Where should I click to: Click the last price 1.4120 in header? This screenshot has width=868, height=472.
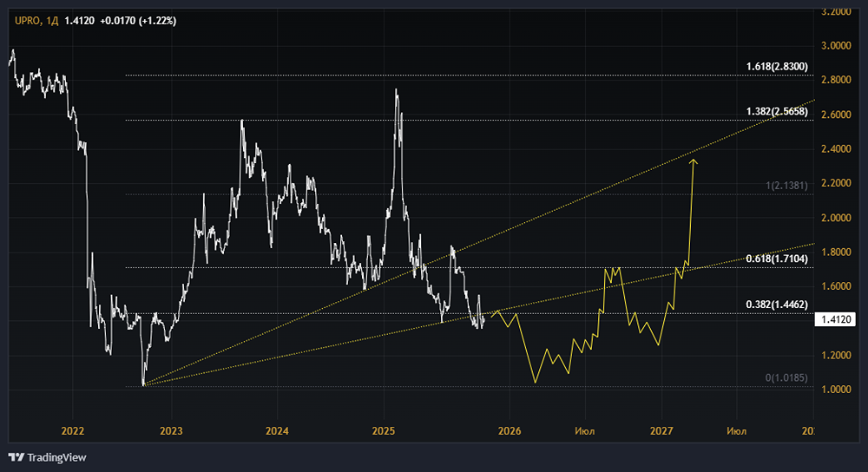click(79, 21)
